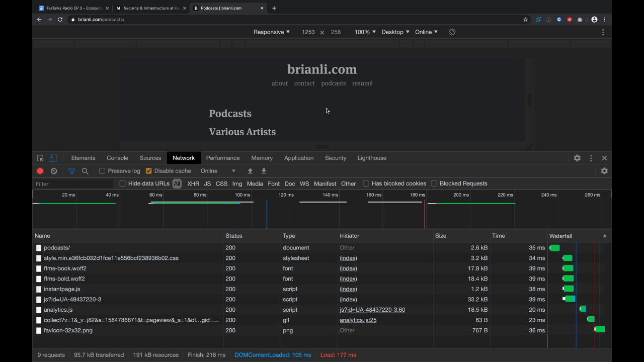
Task: Click the viewport height field 258
Action: point(336,32)
